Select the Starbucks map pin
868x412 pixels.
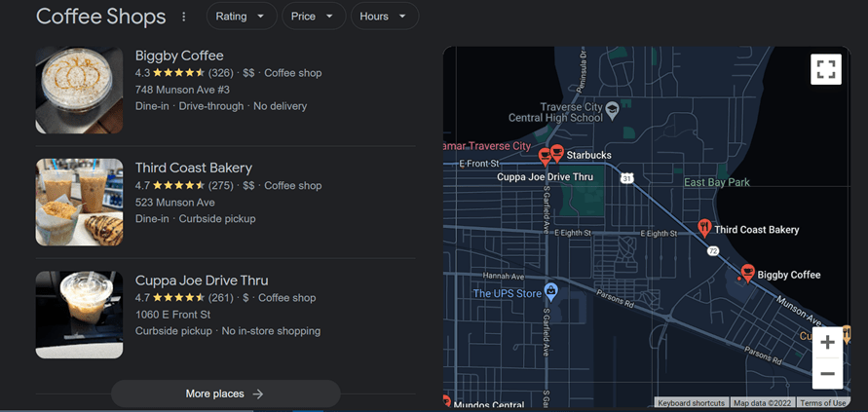tap(557, 153)
